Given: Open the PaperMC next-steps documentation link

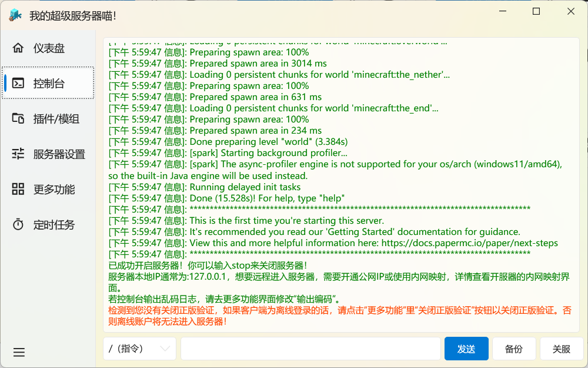Looking at the screenshot, I should pyautogui.click(x=476, y=243).
